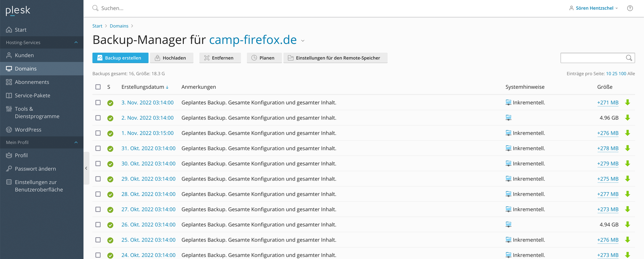The width and height of the screenshot is (644, 259).
Task: Open the camp-firefox.de domain dropdown
Action: click(x=303, y=41)
